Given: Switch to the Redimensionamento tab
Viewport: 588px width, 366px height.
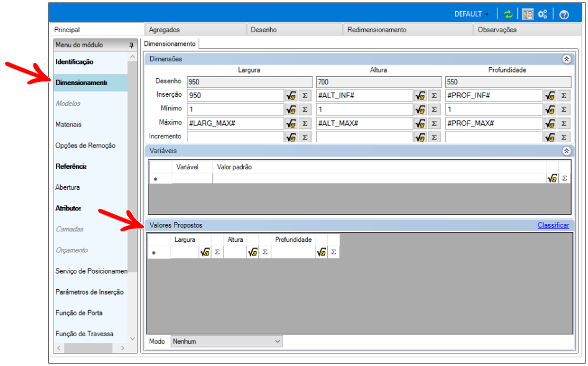Looking at the screenshot, I should point(377,30).
